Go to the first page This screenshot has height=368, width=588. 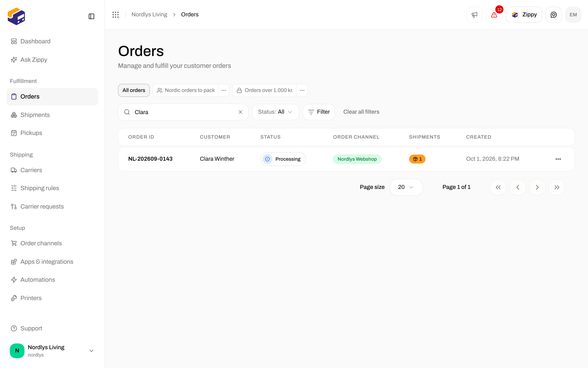tap(498, 187)
